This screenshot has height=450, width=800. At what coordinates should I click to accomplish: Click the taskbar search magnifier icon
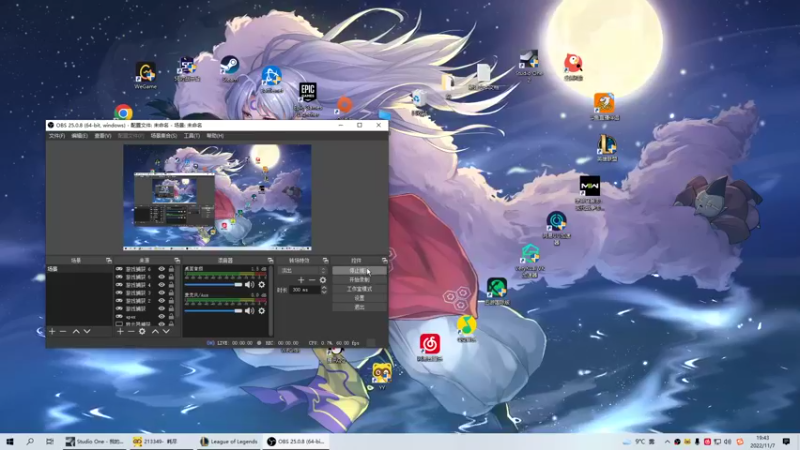[x=30, y=442]
